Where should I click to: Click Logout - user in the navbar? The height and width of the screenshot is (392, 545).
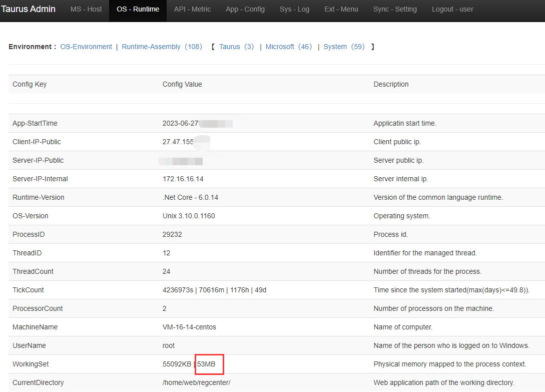pyautogui.click(x=452, y=9)
